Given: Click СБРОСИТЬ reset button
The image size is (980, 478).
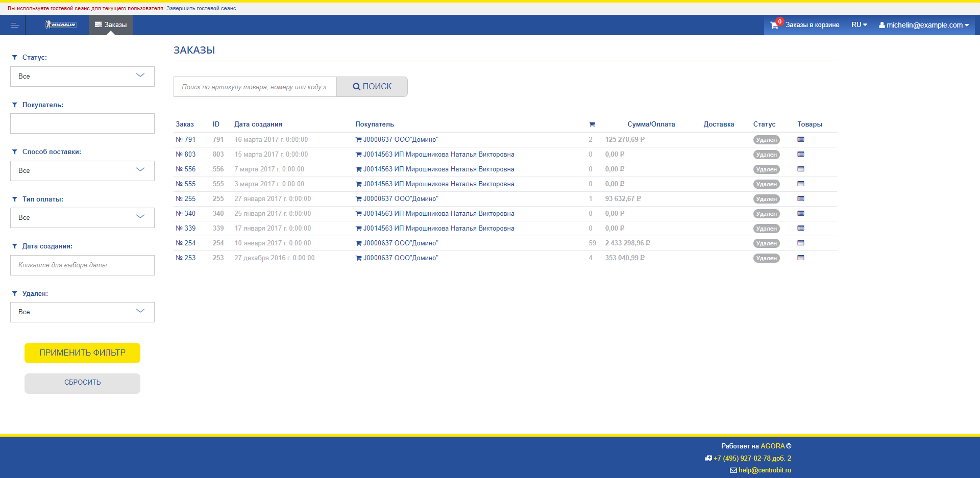Looking at the screenshot, I should tap(82, 383).
